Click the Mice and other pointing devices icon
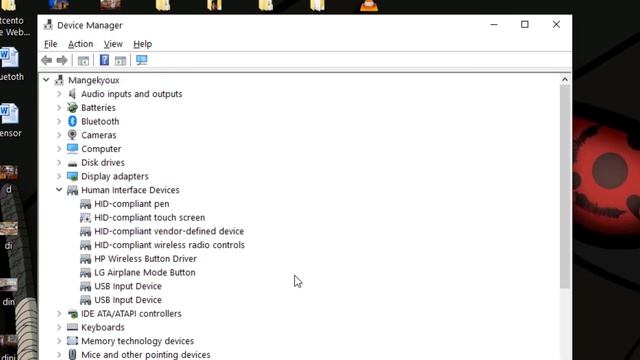Screen dimensions: 640x360 pyautogui.click(x=72, y=354)
